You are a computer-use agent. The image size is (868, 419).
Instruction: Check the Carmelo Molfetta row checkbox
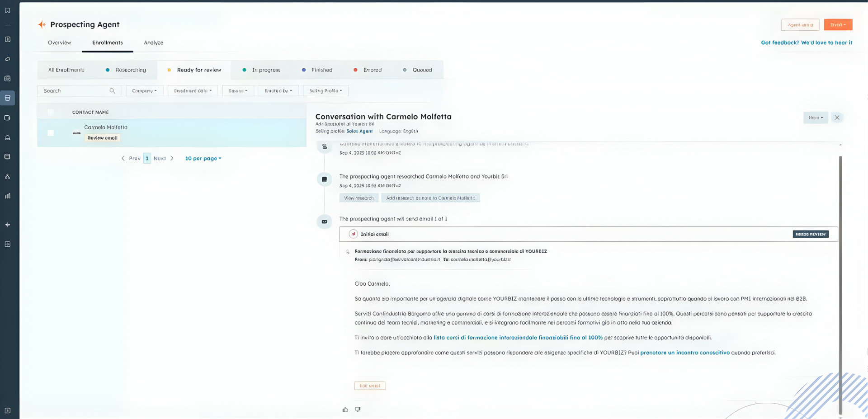pyautogui.click(x=51, y=132)
